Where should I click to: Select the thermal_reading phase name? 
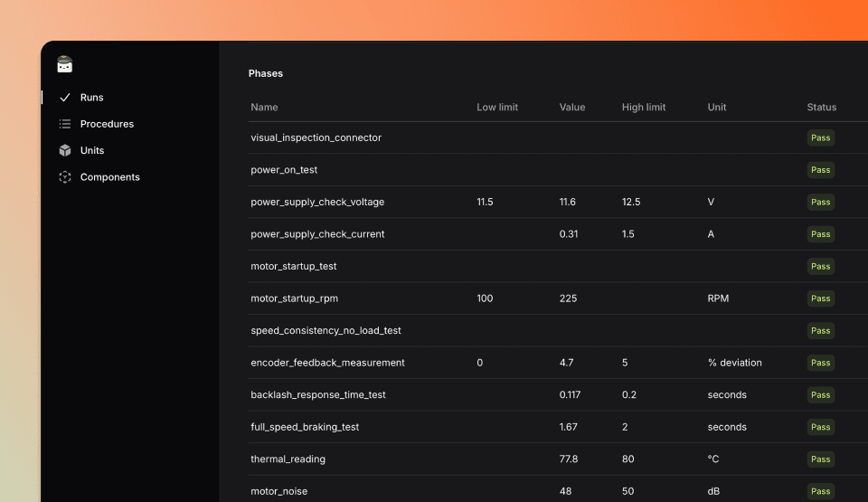[288, 459]
